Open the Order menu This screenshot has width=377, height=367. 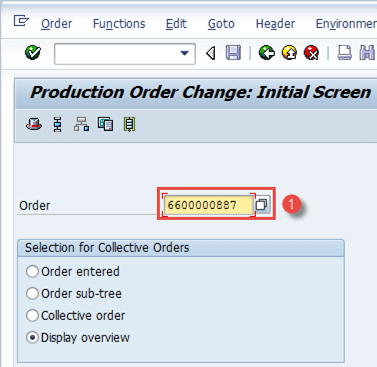tap(56, 24)
